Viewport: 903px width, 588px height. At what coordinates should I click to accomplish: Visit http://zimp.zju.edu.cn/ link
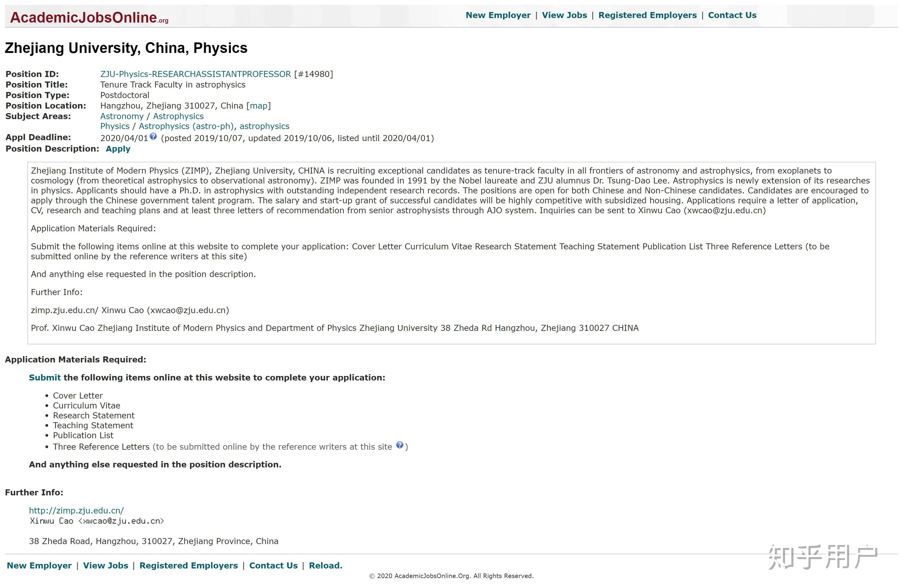(x=76, y=511)
